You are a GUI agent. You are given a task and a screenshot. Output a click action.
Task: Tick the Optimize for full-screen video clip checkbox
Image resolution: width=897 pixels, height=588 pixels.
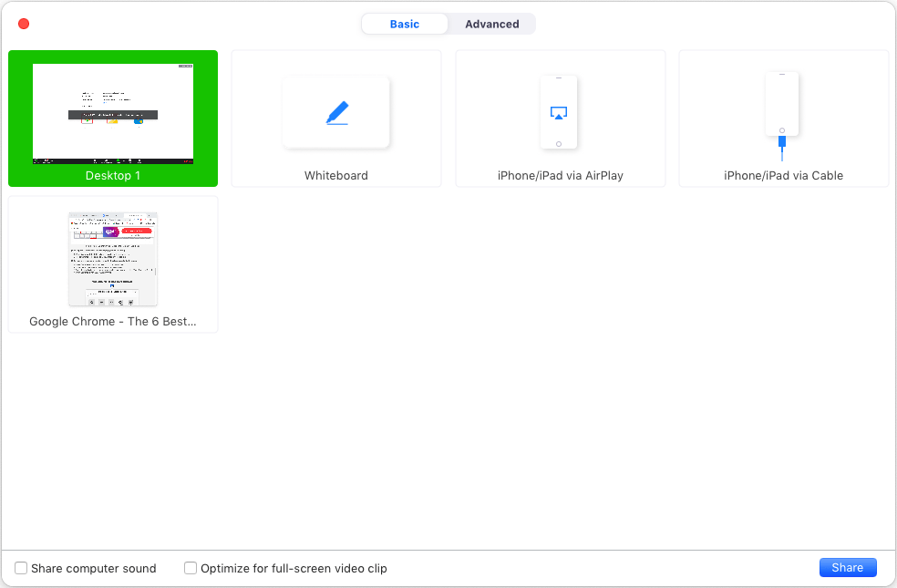(x=191, y=568)
